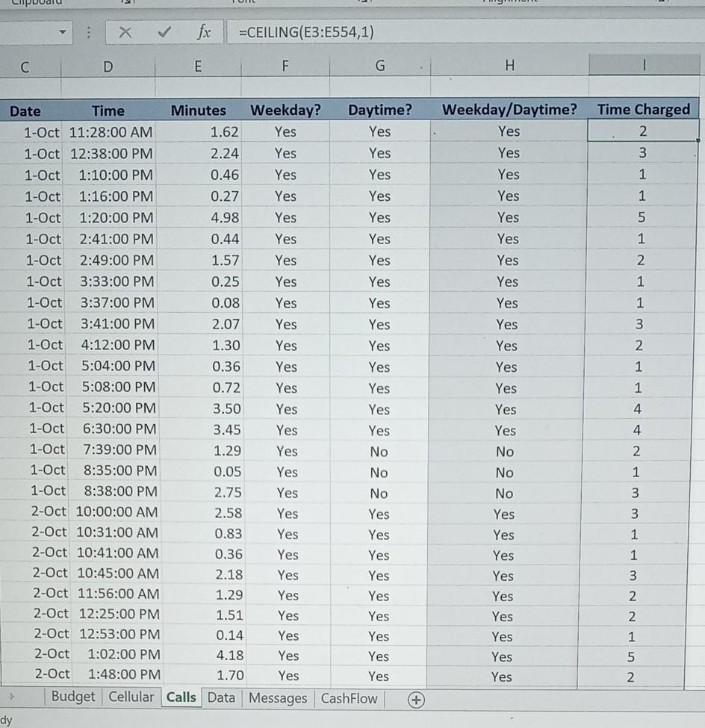Click the active Calls sheet tab

click(x=180, y=697)
